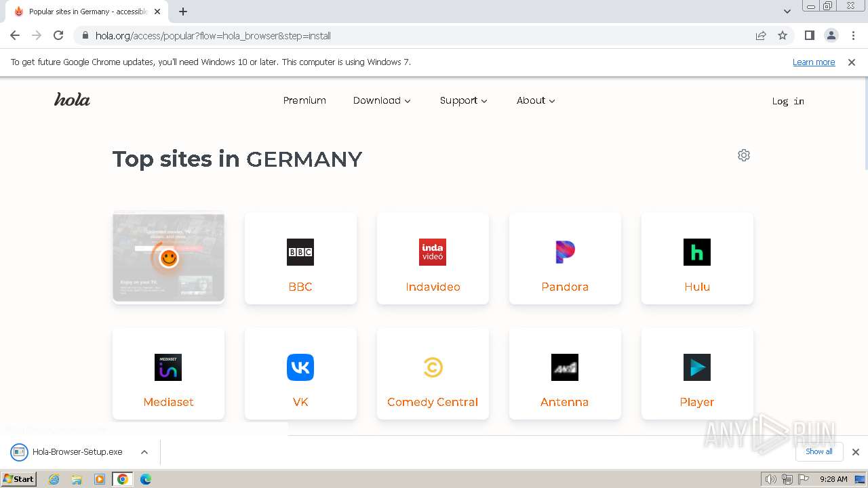
Task: Open the settings gear for top sites
Action: [744, 155]
